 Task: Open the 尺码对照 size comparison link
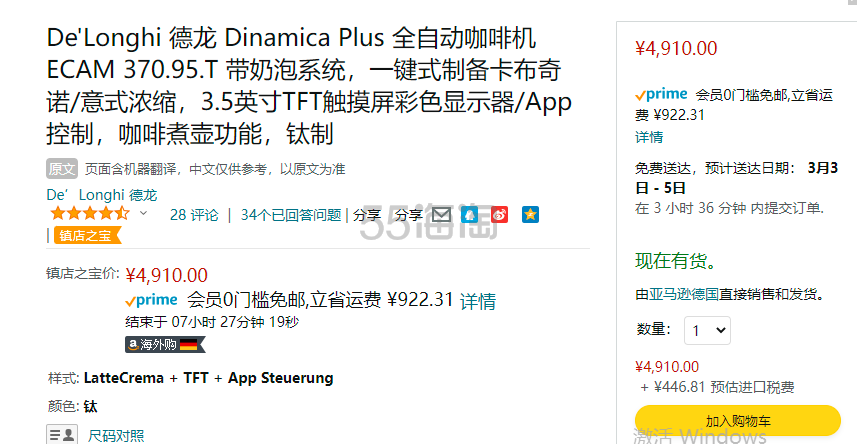(x=116, y=436)
